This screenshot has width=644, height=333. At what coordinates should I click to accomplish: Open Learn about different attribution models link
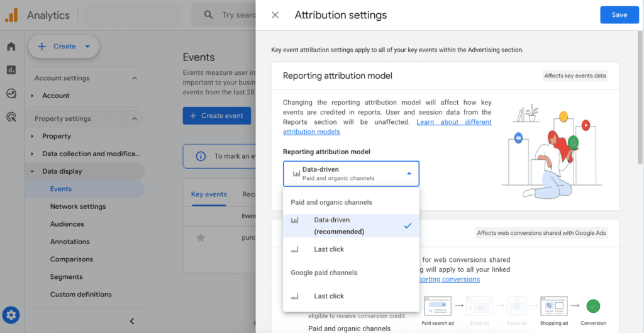(453, 122)
